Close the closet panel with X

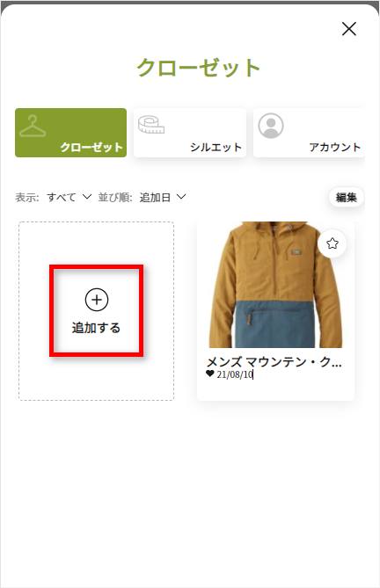pos(349,28)
